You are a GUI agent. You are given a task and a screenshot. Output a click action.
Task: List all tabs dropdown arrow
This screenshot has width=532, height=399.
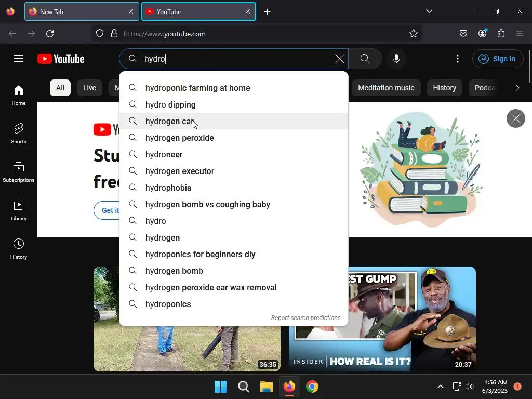click(x=429, y=11)
